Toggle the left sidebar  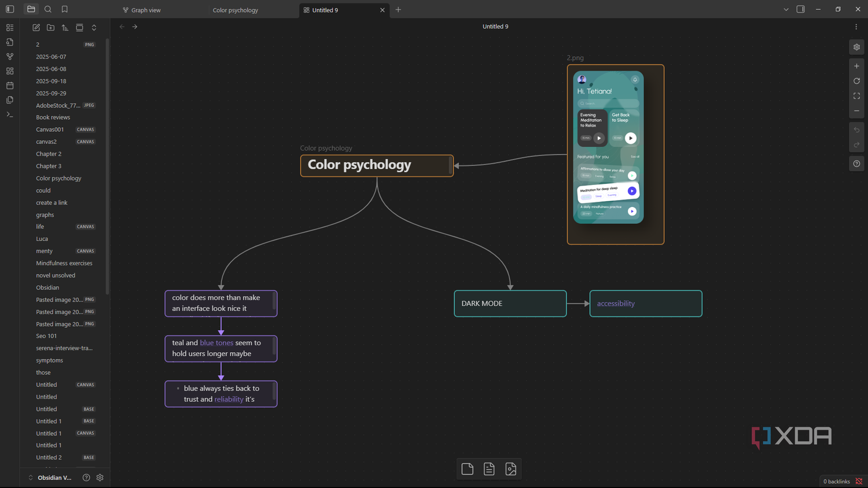tap(10, 9)
